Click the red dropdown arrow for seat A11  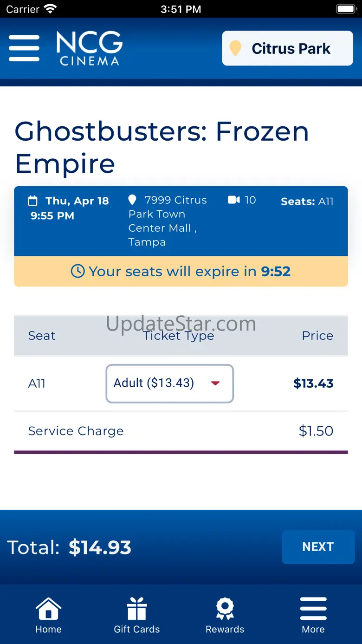[215, 384]
